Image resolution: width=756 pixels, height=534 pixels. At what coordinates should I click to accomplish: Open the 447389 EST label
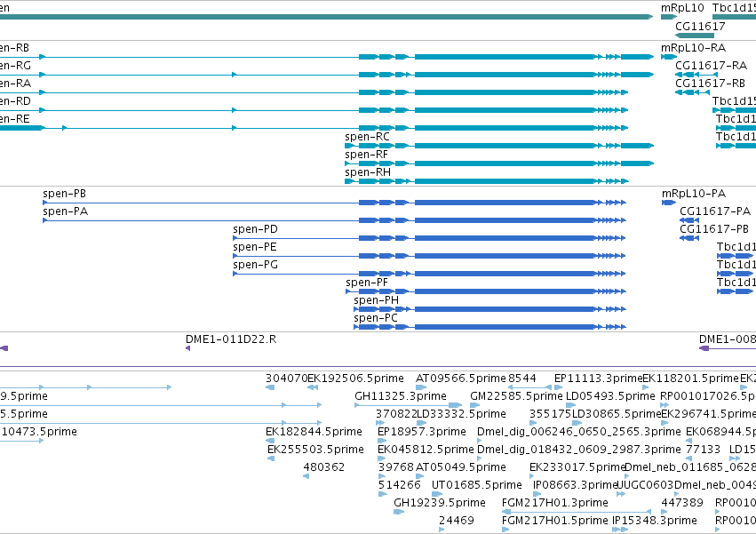click(682, 503)
